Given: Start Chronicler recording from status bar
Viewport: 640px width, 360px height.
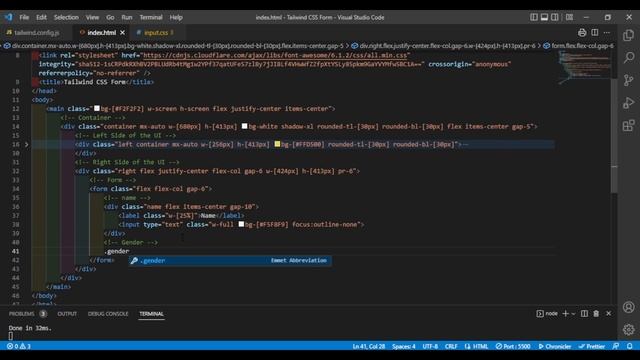Looking at the screenshot, I should 555,346.
